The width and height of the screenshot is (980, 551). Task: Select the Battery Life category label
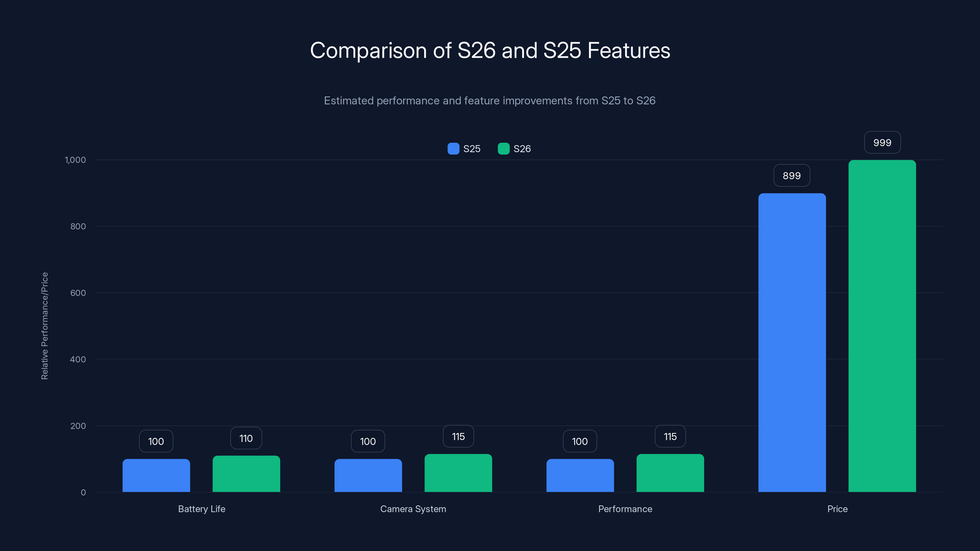201,509
